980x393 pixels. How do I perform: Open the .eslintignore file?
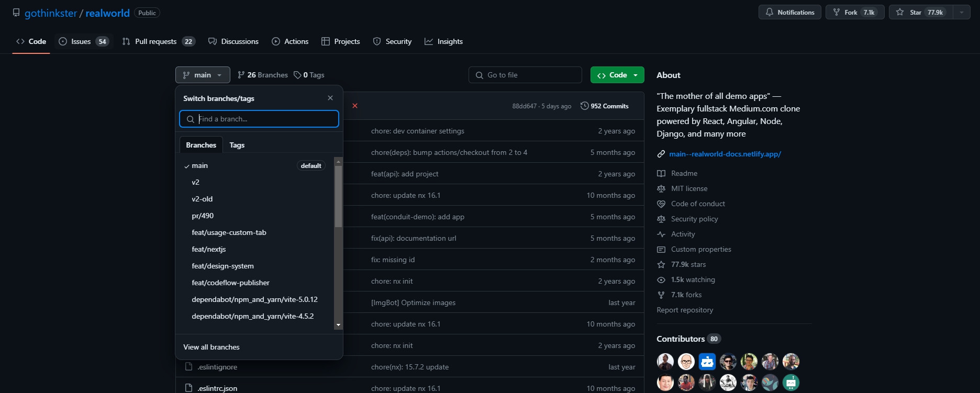coord(217,367)
